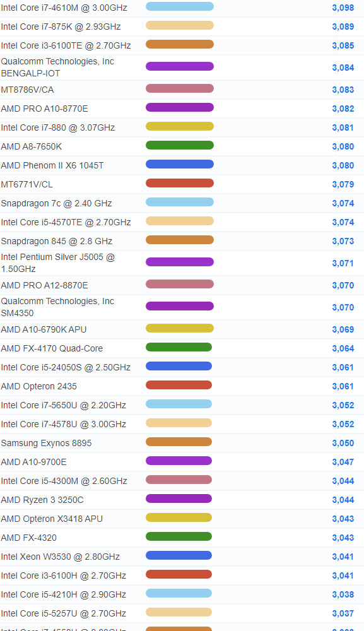Image resolution: width=364 pixels, height=631 pixels.
Task: Open the AMD A8-7650K entry
Action: tap(32, 146)
